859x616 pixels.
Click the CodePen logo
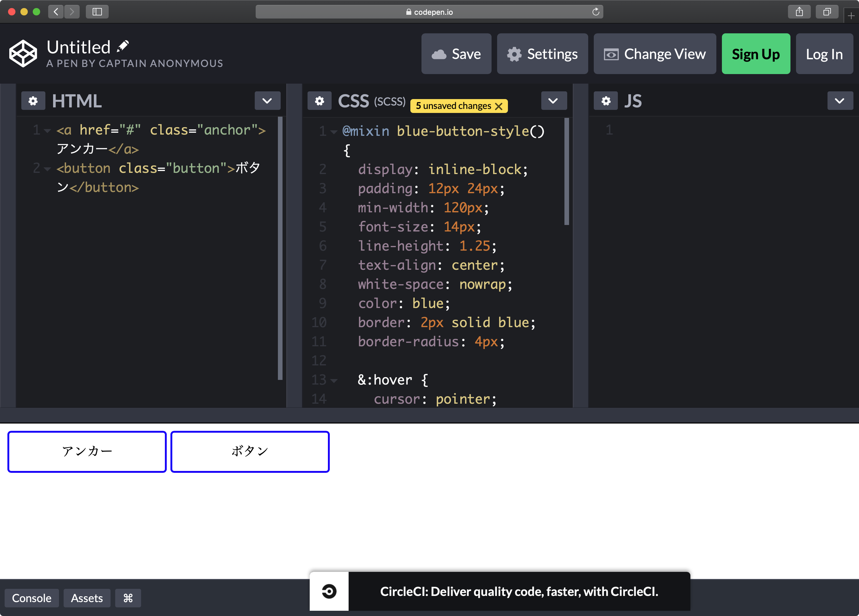[23, 53]
